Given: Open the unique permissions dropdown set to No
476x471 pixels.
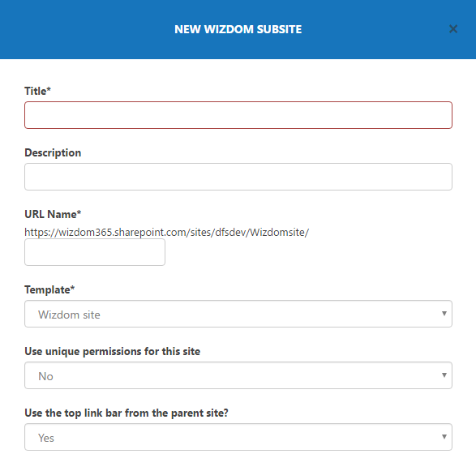Looking at the screenshot, I should coord(238,375).
